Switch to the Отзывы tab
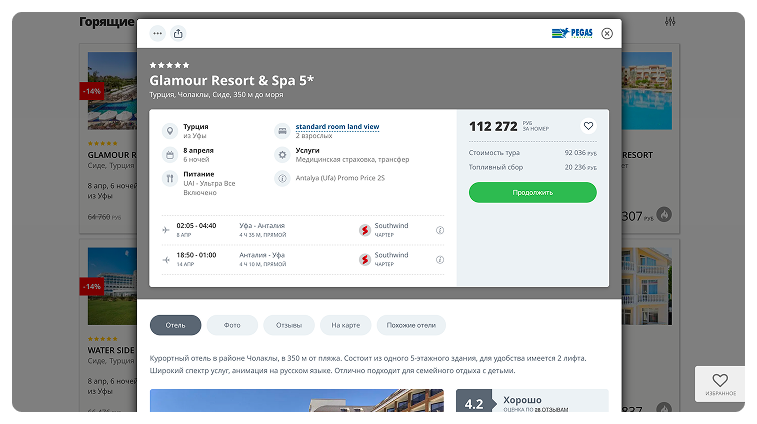 click(289, 325)
